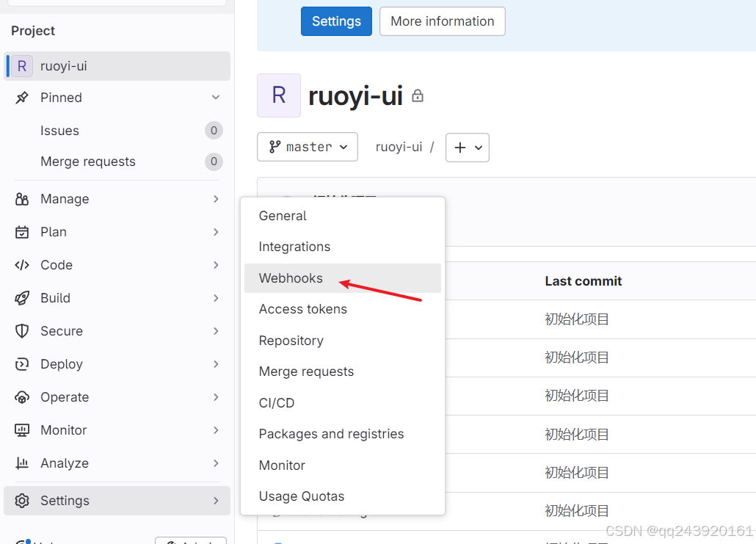The height and width of the screenshot is (544, 756).
Task: Click the Settings gear icon
Action: 22,501
